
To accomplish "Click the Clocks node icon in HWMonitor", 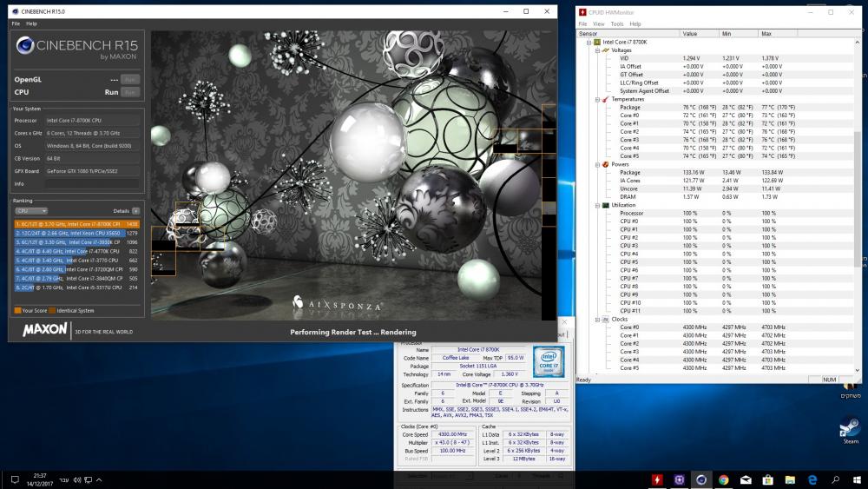I will pos(606,320).
